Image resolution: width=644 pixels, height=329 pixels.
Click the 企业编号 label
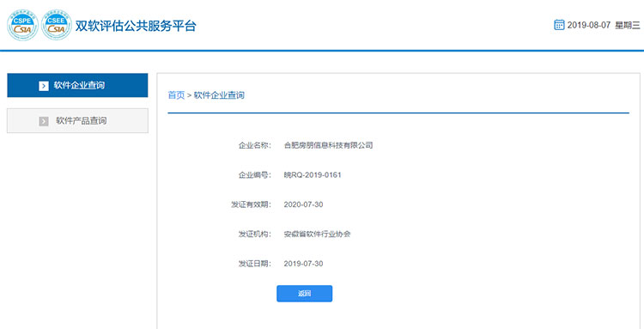(x=255, y=175)
